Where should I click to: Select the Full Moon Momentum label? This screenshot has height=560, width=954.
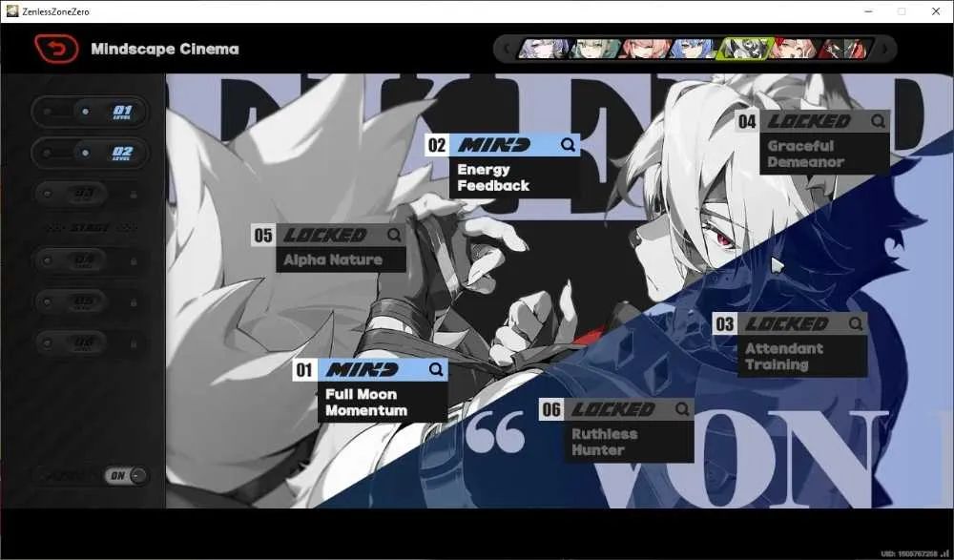[x=366, y=403]
